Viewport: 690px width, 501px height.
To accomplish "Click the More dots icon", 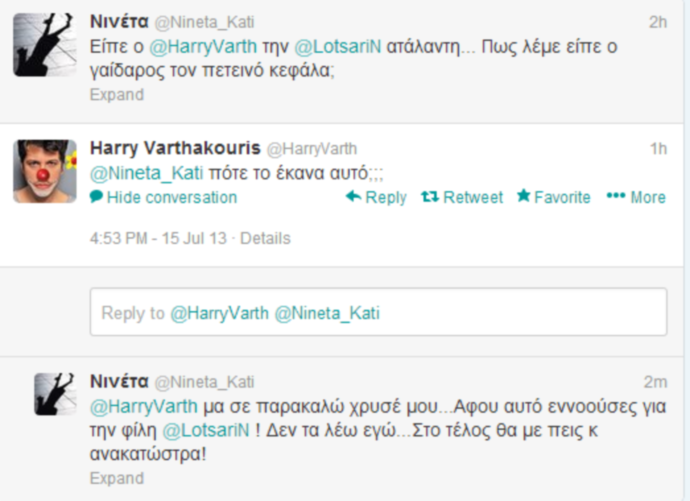I will (615, 197).
